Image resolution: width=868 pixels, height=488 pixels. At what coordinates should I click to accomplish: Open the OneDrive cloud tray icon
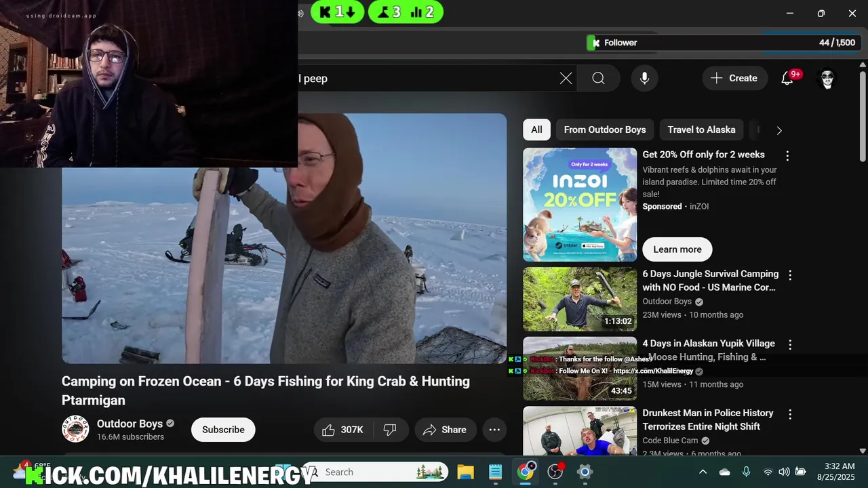pyautogui.click(x=725, y=472)
